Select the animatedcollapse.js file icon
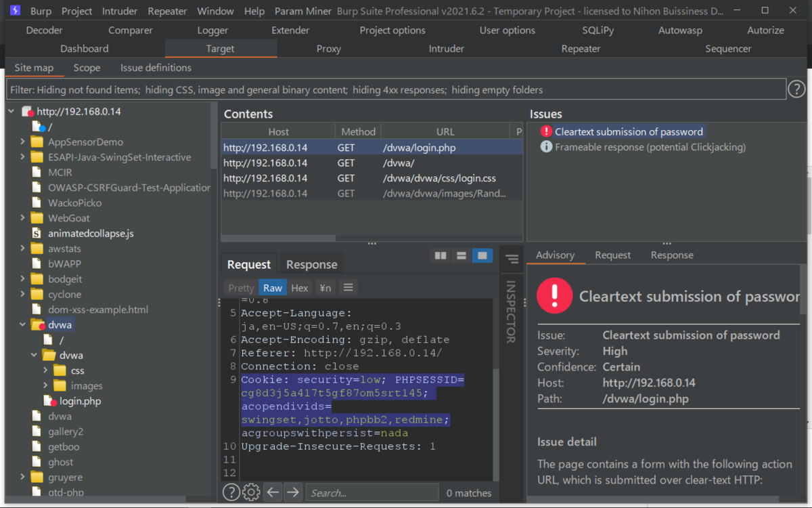The width and height of the screenshot is (812, 508). pos(37,233)
